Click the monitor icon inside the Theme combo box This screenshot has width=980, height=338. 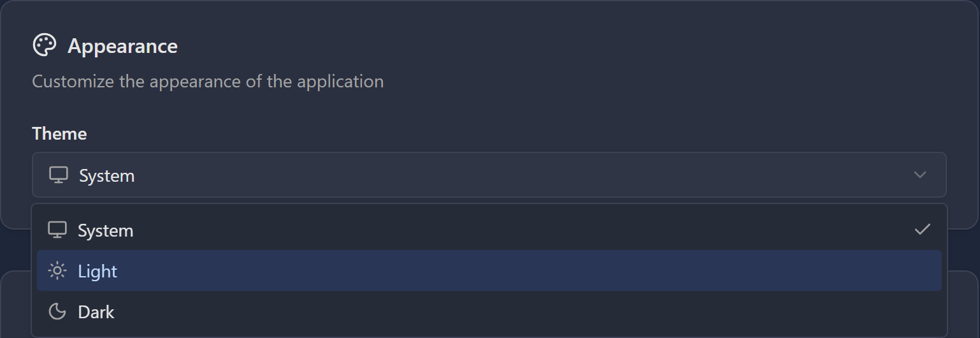tap(59, 175)
